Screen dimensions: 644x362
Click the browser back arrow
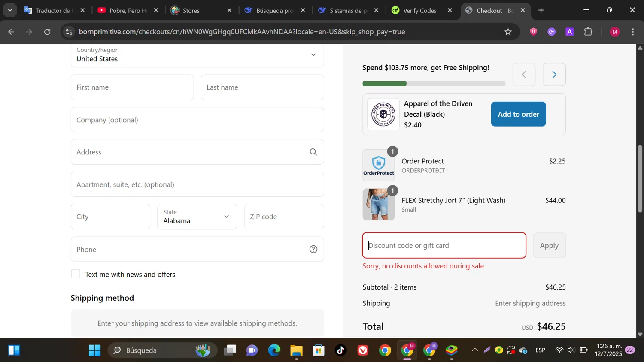coord(11,32)
